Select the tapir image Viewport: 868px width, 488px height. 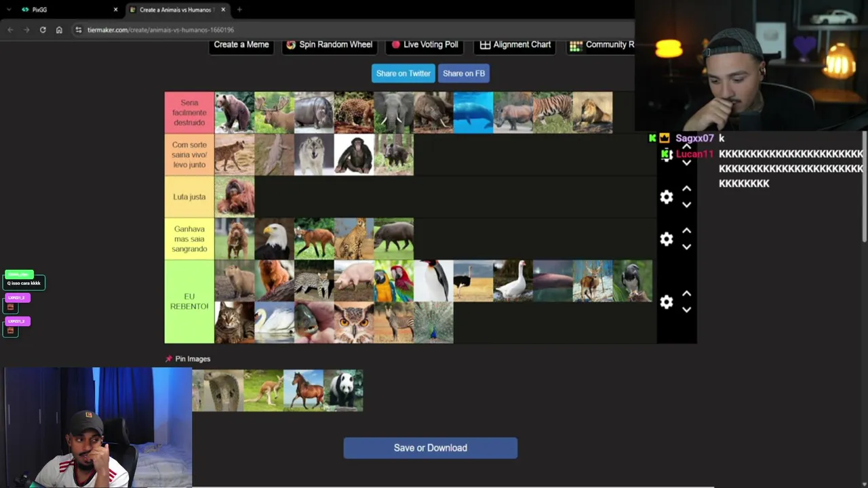pos(394,239)
